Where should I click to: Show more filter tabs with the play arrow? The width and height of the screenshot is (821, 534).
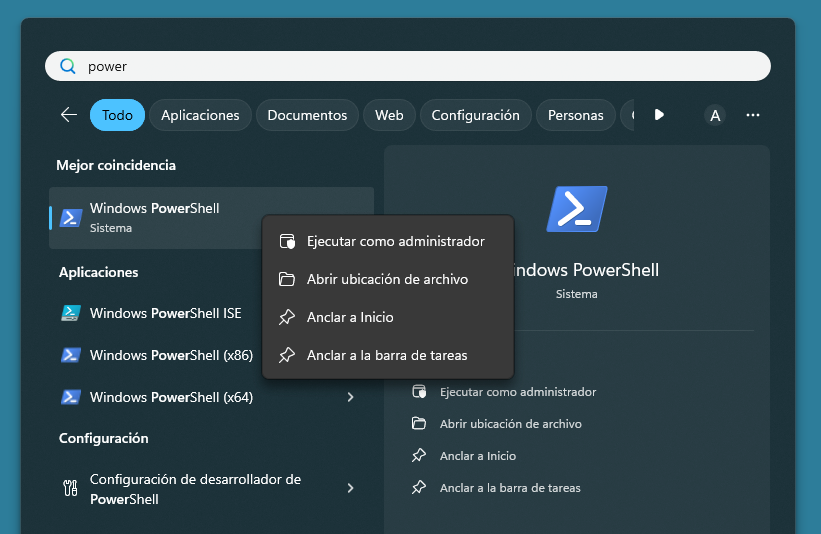659,115
